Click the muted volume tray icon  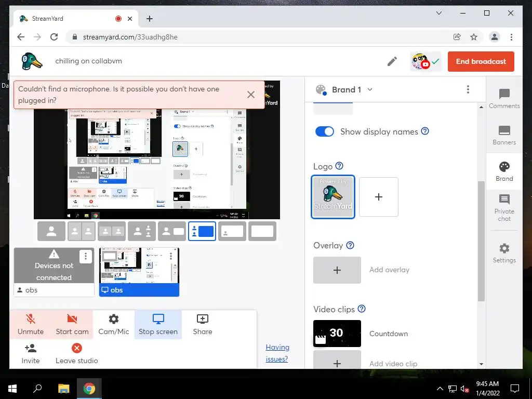click(x=465, y=389)
